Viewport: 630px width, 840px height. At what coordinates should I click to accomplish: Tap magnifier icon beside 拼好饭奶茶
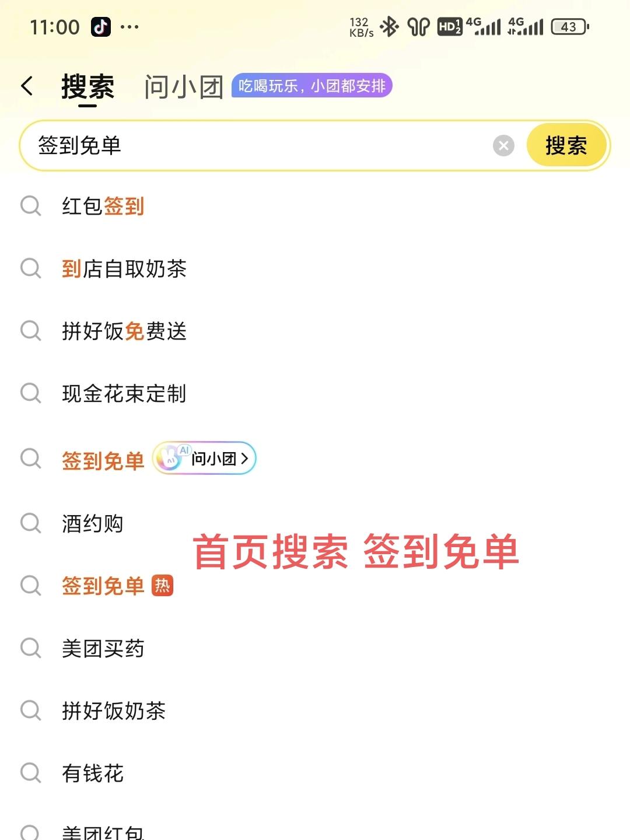(30, 710)
